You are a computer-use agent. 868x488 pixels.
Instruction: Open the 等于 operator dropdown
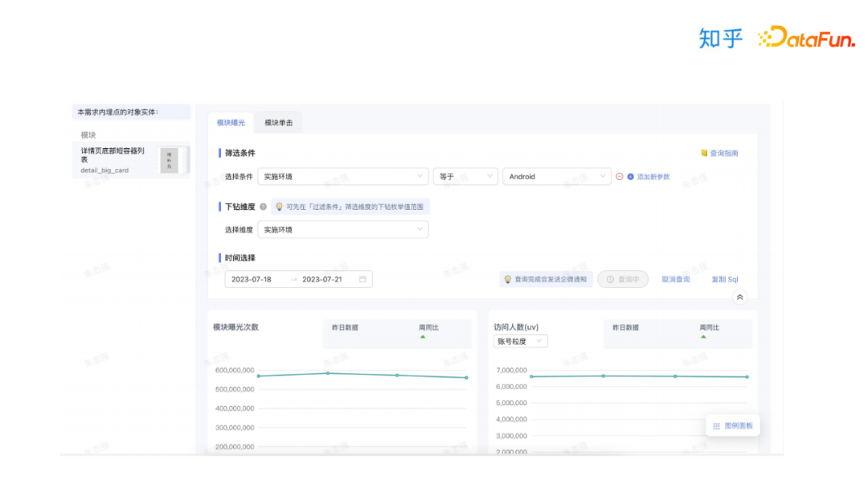[x=466, y=176]
